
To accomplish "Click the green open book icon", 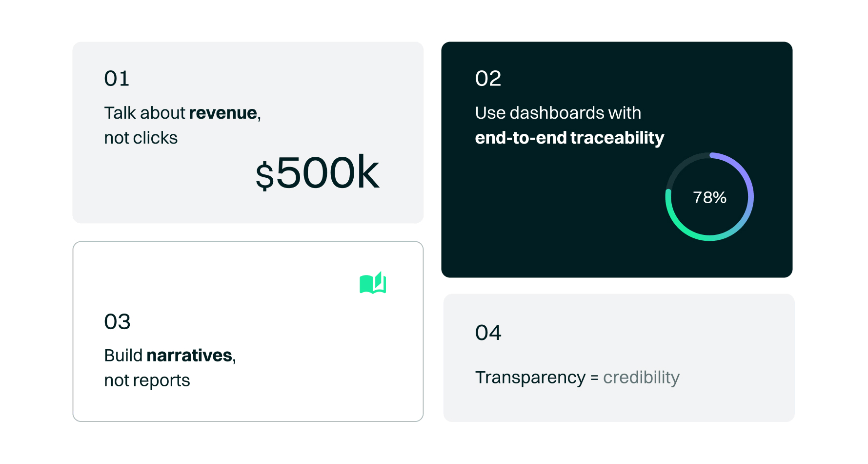I will click(373, 283).
